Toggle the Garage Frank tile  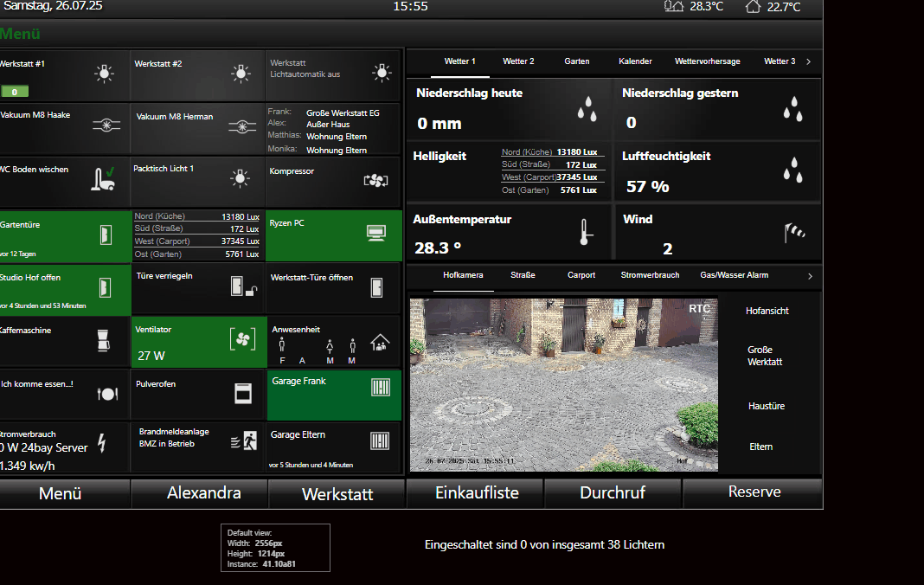pos(334,395)
